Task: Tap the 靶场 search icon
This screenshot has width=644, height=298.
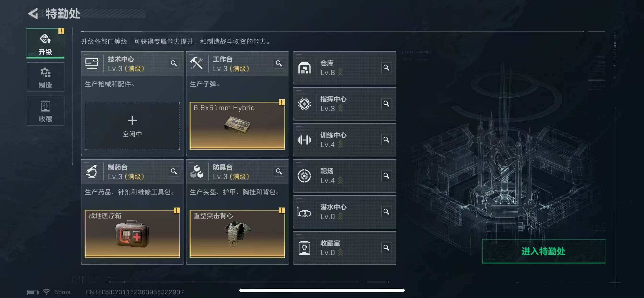Action: tap(386, 176)
